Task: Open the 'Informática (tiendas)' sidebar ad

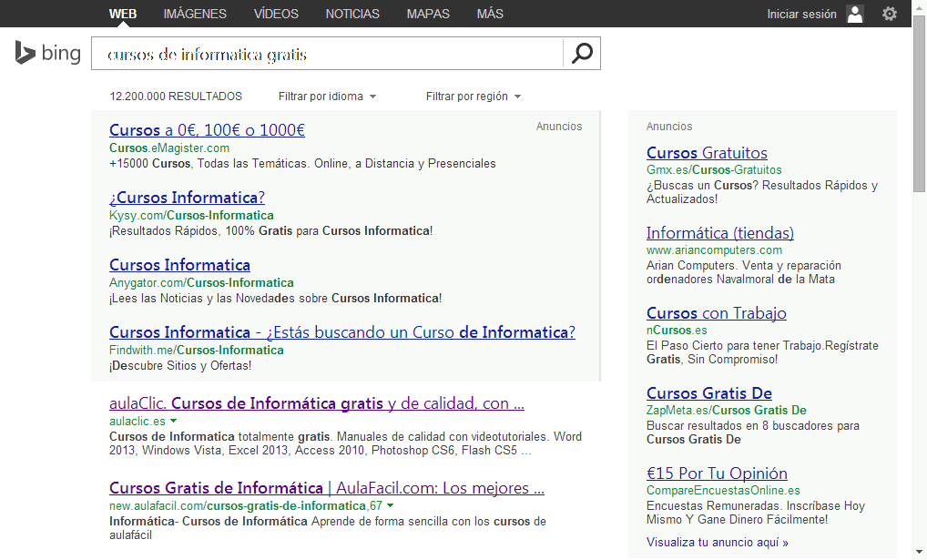Action: pyautogui.click(x=720, y=233)
